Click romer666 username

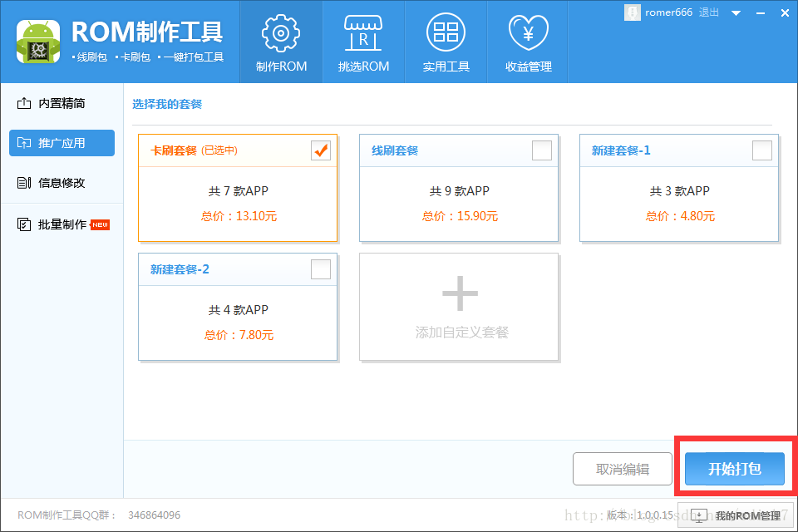668,12
